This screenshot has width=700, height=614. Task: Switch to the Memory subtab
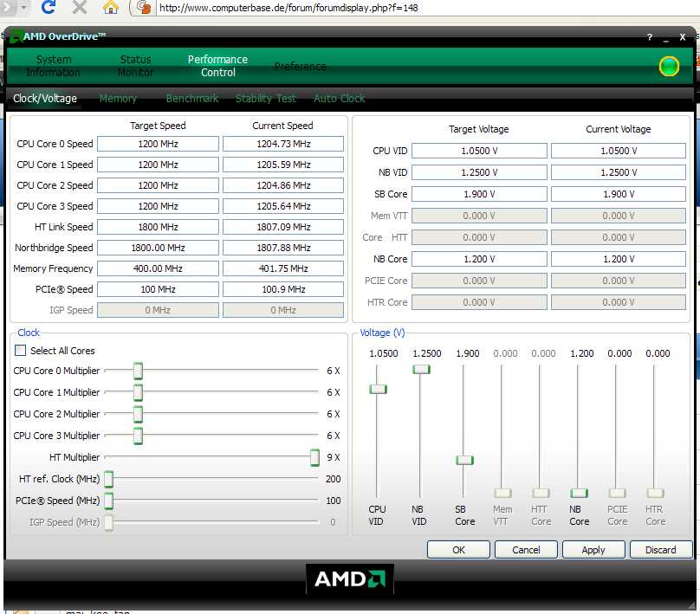118,99
